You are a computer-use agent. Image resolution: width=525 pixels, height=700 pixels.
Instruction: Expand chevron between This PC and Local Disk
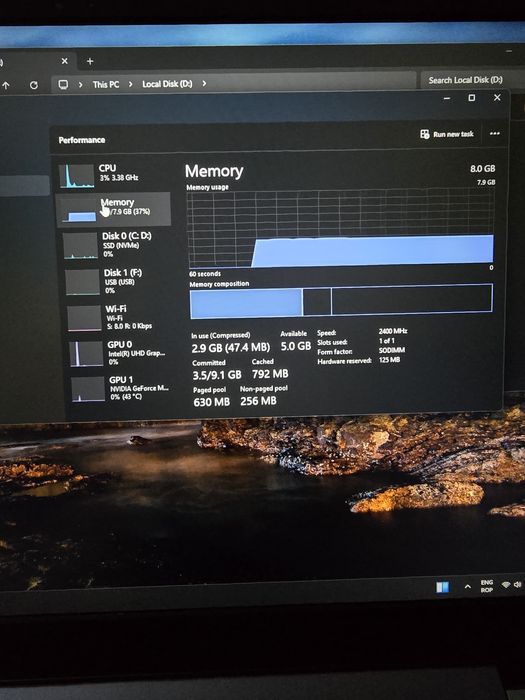[x=130, y=84]
